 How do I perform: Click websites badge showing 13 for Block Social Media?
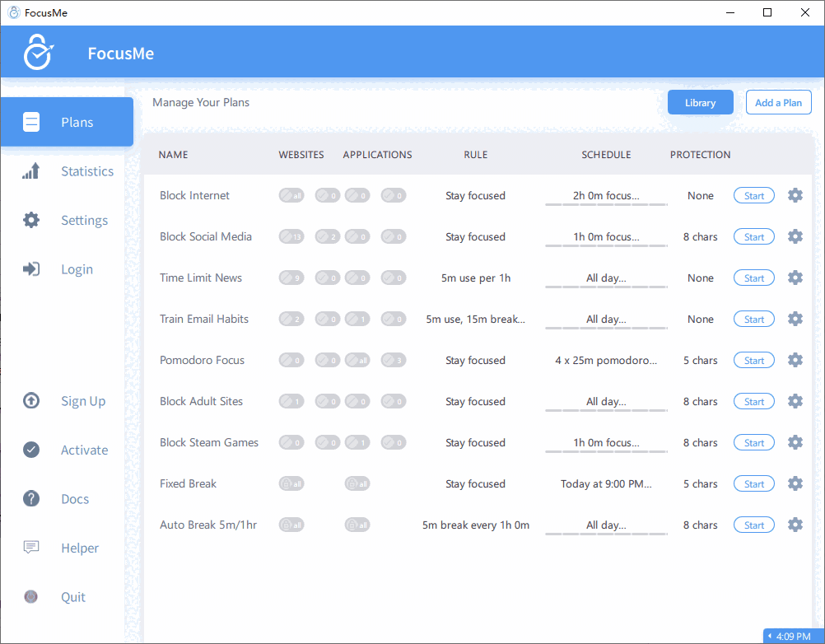coord(291,237)
